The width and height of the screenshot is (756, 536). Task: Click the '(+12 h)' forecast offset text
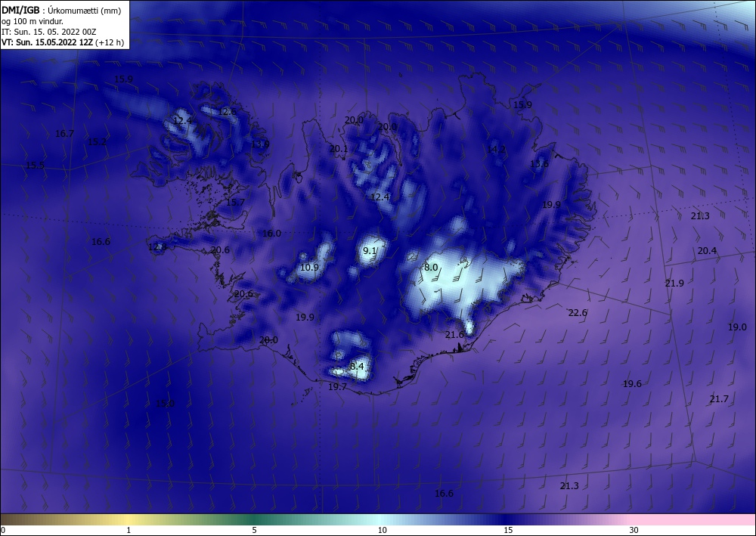point(110,42)
